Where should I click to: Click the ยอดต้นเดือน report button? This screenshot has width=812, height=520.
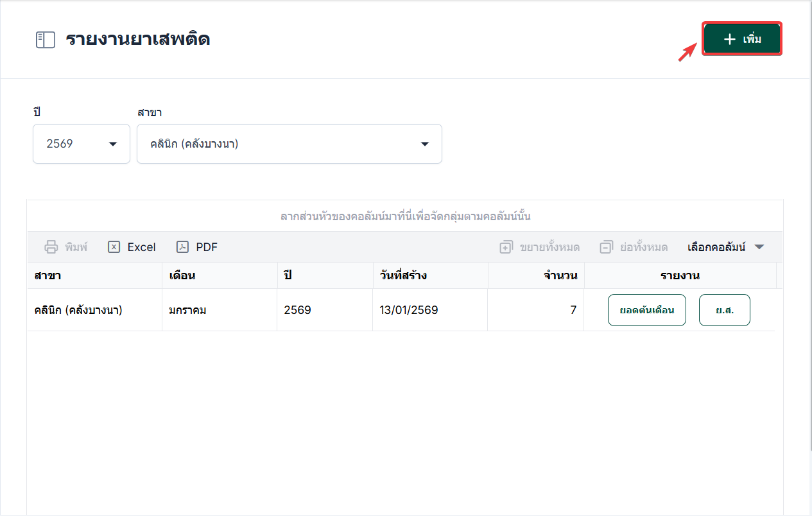[646, 310]
